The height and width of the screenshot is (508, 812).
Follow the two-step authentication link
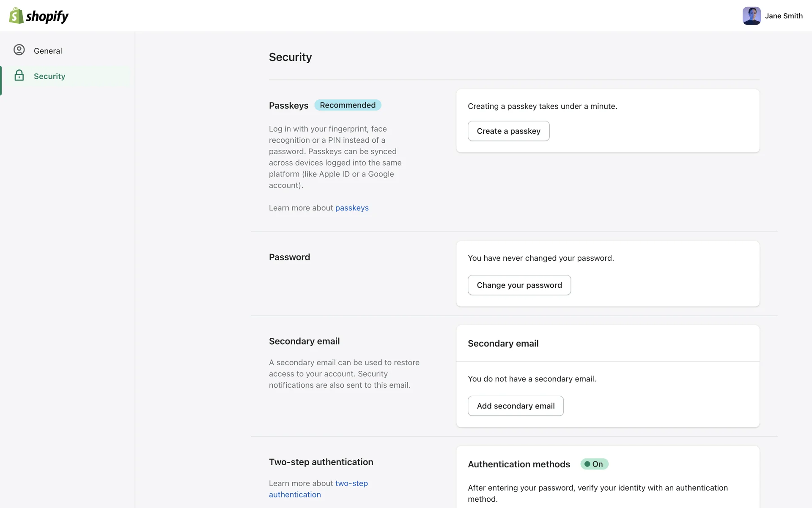point(318,489)
